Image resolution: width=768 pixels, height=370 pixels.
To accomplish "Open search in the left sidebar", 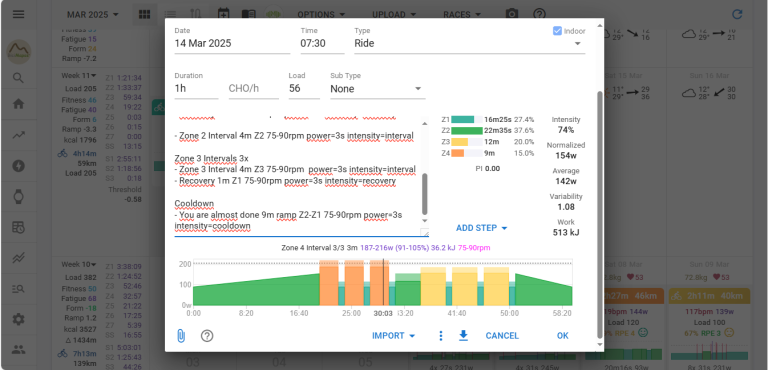I will (x=19, y=78).
